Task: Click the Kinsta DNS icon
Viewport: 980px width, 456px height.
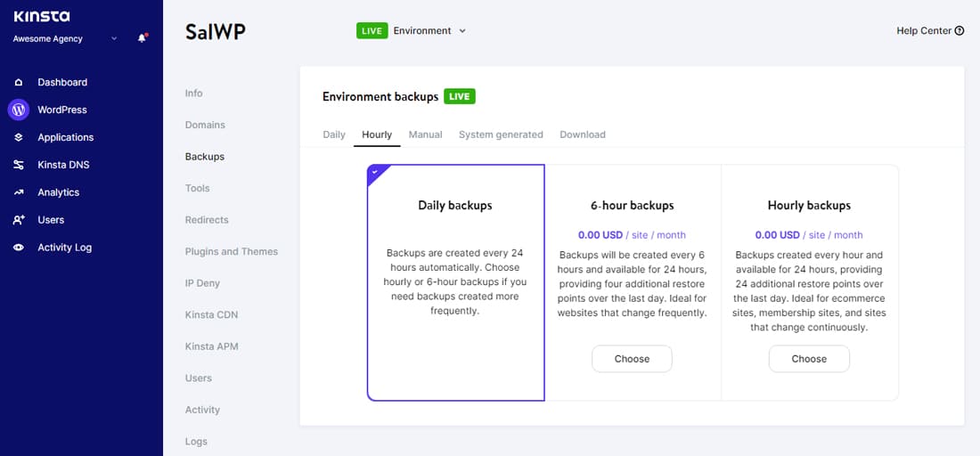Action: (x=19, y=165)
